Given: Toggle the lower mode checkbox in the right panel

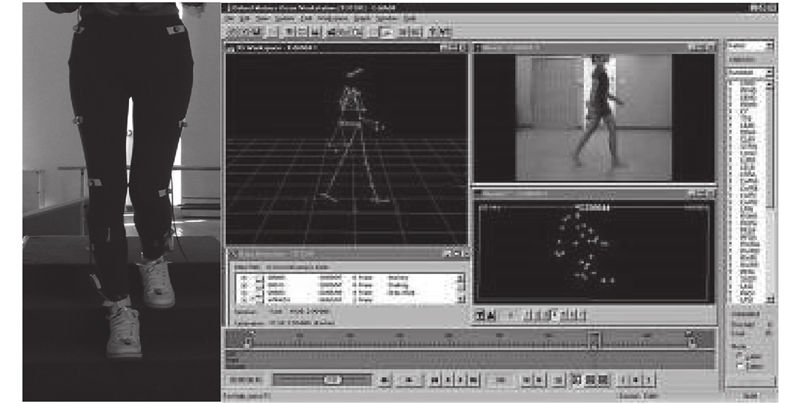Looking at the screenshot, I should pos(741,366).
